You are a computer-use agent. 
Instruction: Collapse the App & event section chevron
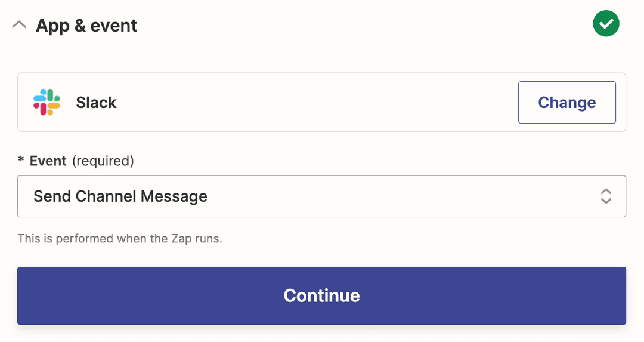click(x=19, y=26)
